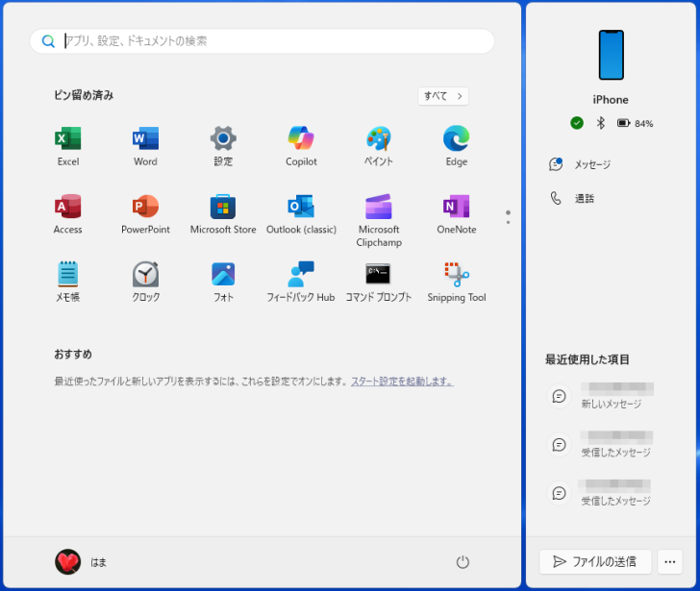Viewport: 700px width, 591px height.
Task: Focus the app search box
Action: pyautogui.click(x=262, y=41)
